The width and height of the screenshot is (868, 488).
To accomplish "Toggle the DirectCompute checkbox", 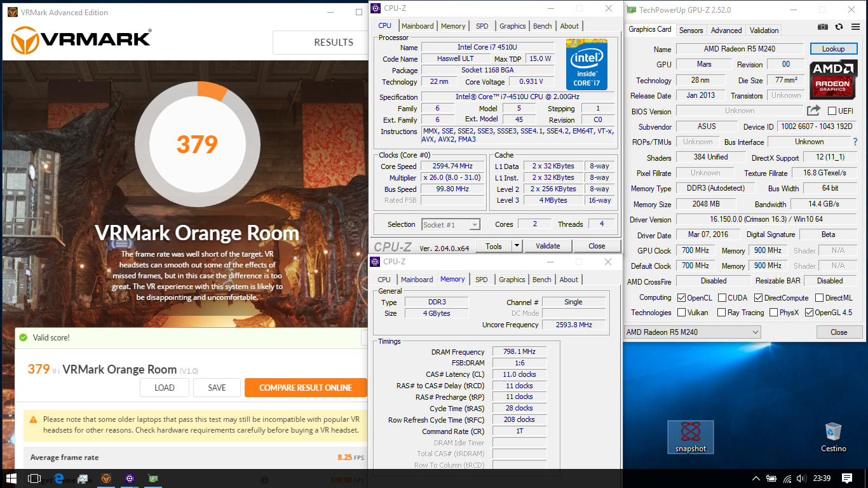I will pos(758,297).
